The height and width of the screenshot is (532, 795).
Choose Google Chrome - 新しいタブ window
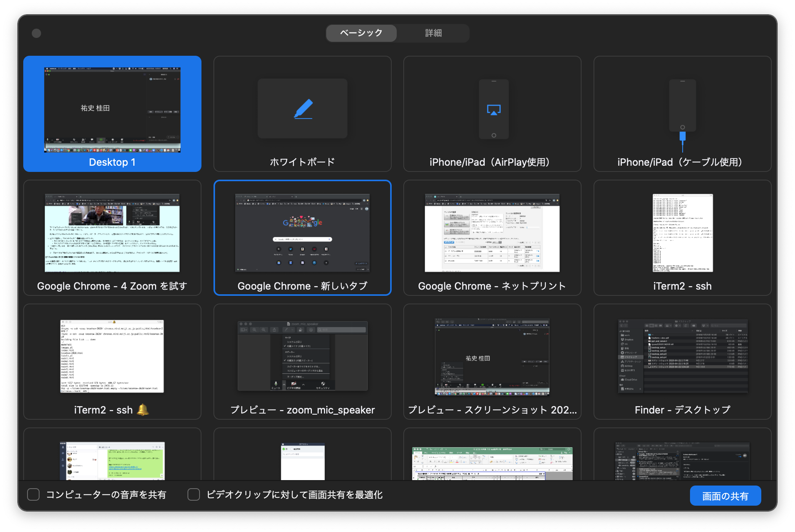coord(303,238)
